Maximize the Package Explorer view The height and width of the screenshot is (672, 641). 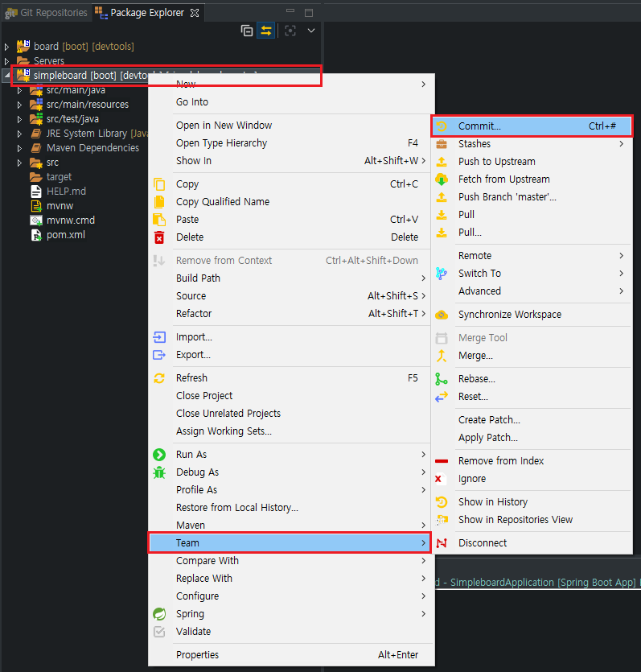[x=309, y=12]
